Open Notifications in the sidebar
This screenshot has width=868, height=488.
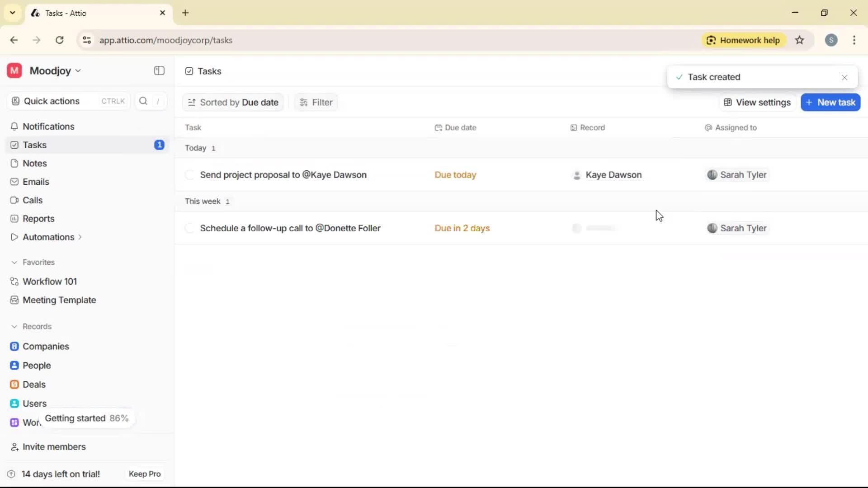coord(48,127)
